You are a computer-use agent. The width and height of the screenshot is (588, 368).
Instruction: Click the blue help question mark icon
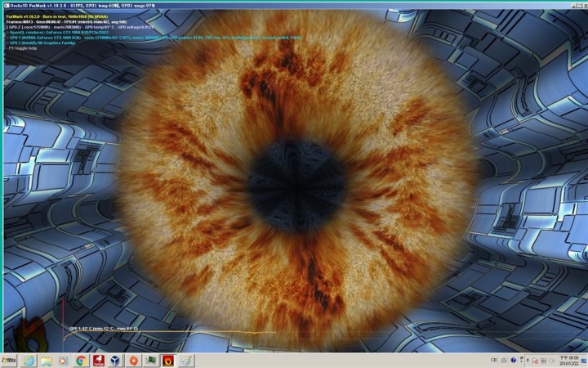click(514, 360)
